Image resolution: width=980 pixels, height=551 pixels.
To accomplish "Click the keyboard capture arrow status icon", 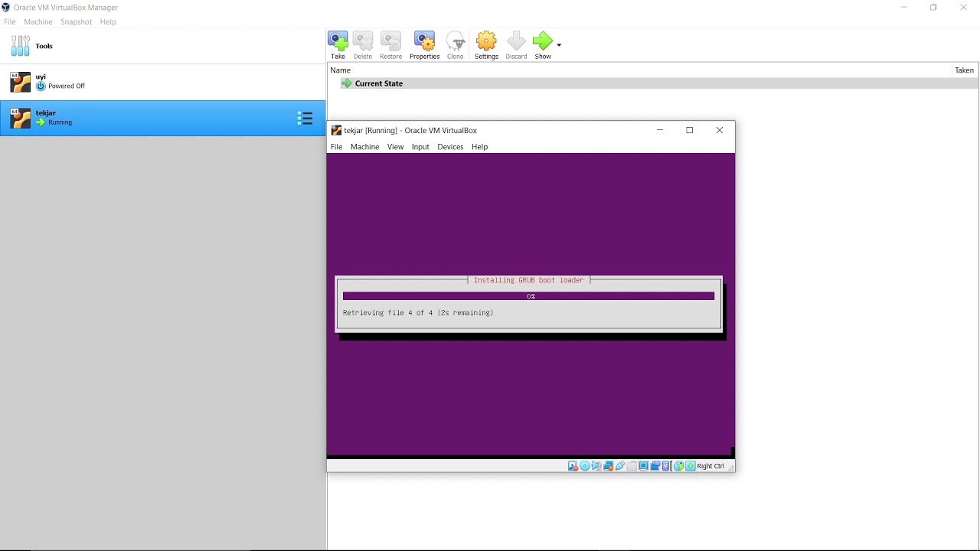I will (691, 466).
